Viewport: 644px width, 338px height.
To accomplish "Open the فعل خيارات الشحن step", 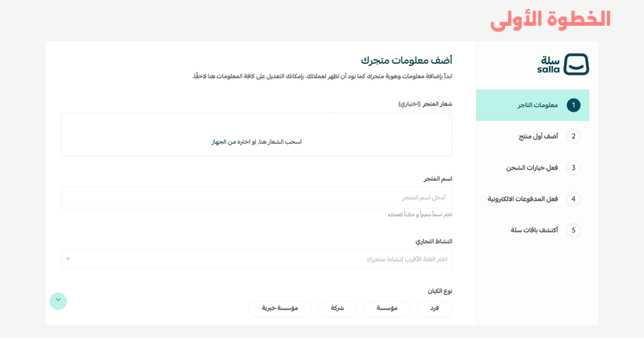I will [532, 168].
